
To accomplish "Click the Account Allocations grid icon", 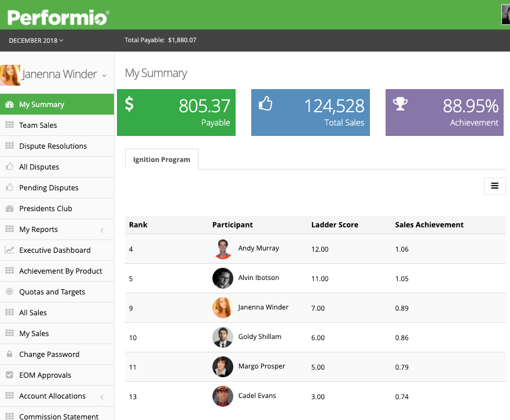I will 9,395.
